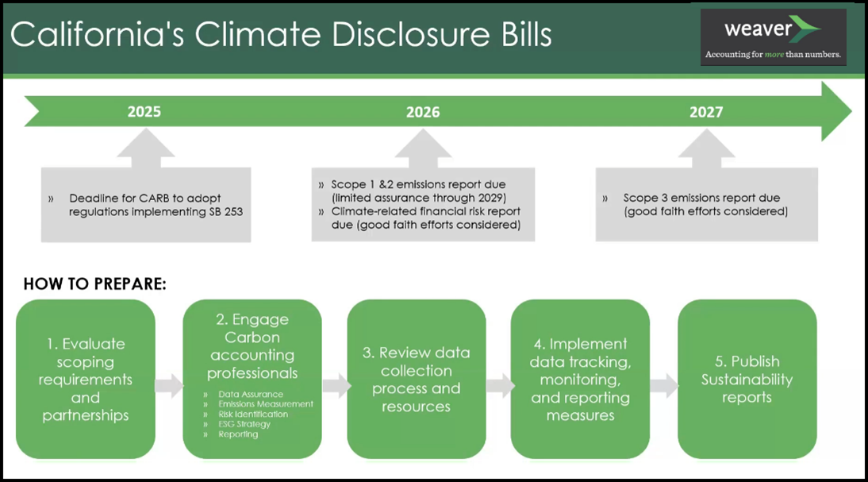Click the arrow between steps 2 and 3
This screenshot has height=482, width=868.
[x=335, y=387]
